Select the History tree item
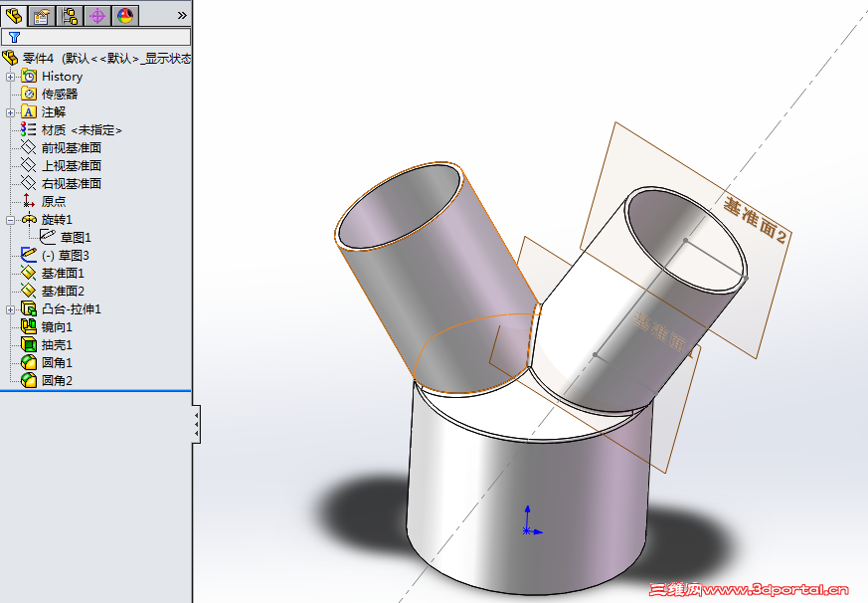The height and width of the screenshot is (603, 868). (62, 77)
